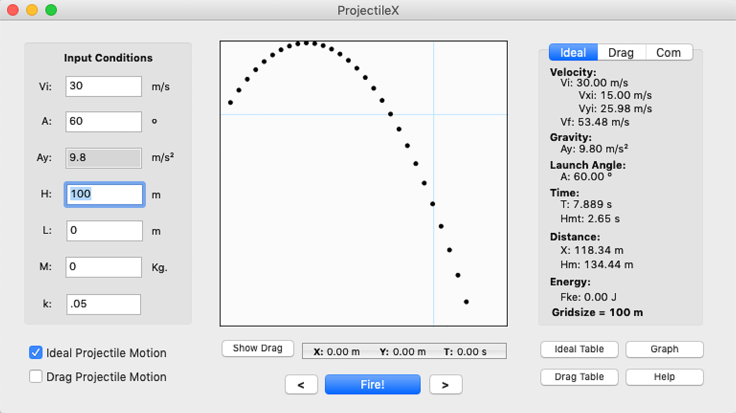
Task: Enable Drag Projectile Motion checkbox
Action: (37, 377)
